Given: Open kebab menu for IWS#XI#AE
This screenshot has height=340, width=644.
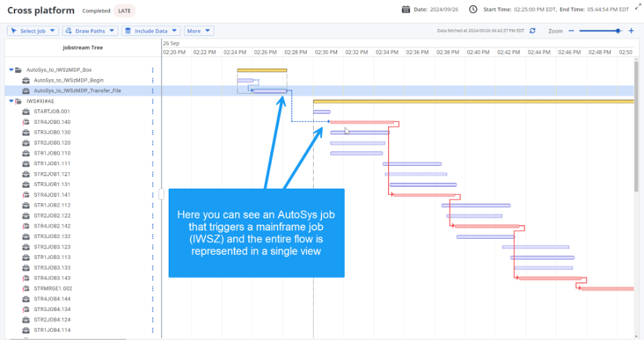Looking at the screenshot, I should [152, 101].
